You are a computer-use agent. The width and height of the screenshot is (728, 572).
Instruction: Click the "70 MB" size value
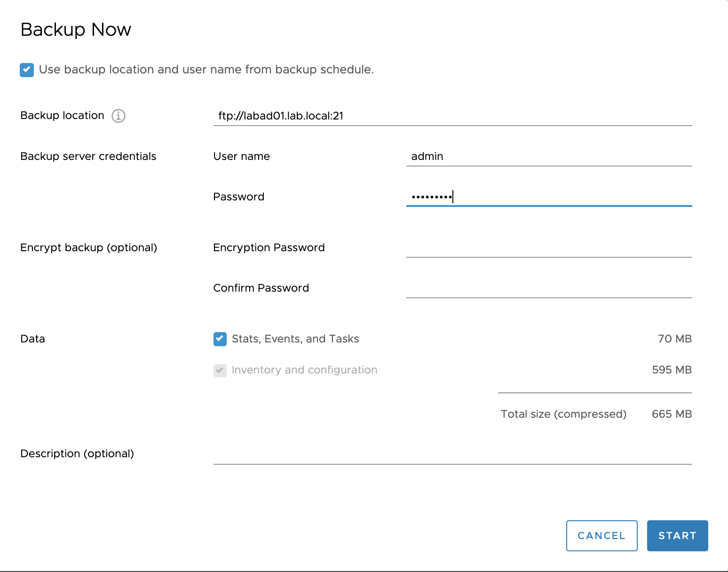click(674, 339)
